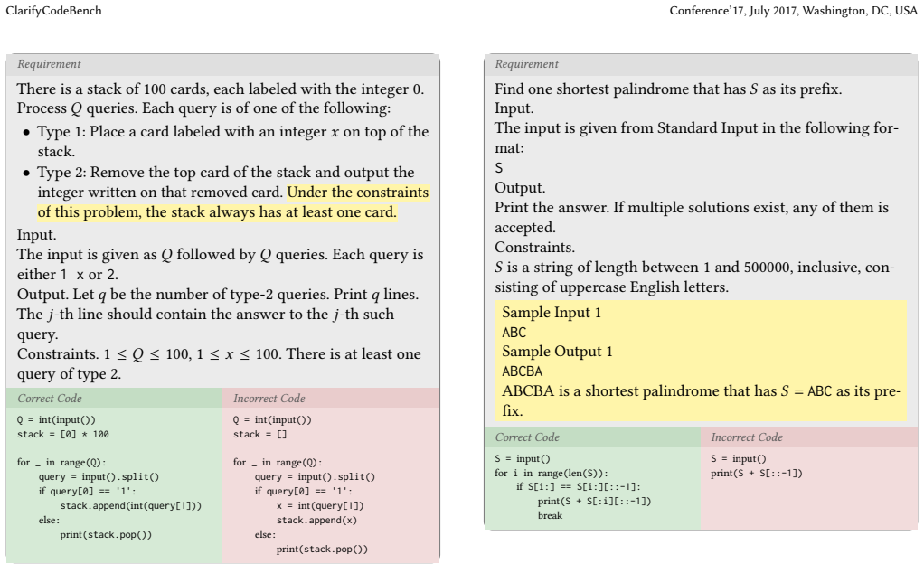
Task: Click the left Incorrect Code header
Action: [x=269, y=399]
